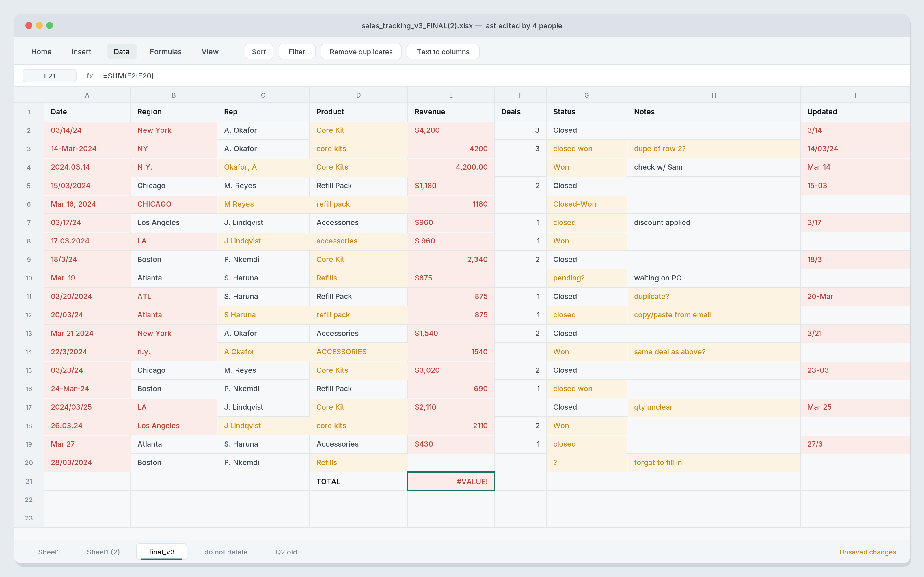The image size is (924, 577).
Task: Open the 'do not delete' sheet
Action: [226, 552]
